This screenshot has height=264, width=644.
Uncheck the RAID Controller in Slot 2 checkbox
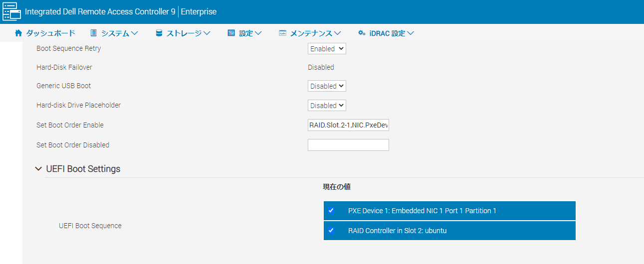331,231
